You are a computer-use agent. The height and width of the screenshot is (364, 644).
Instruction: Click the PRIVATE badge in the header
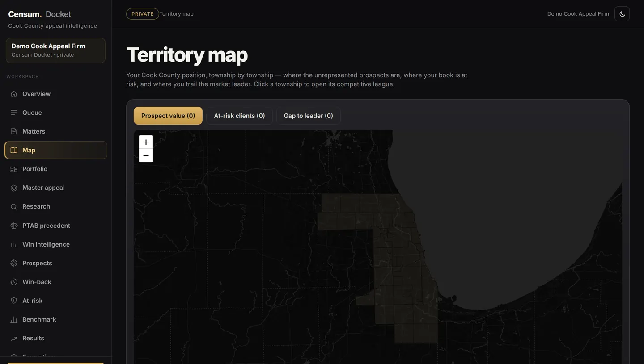pyautogui.click(x=143, y=14)
